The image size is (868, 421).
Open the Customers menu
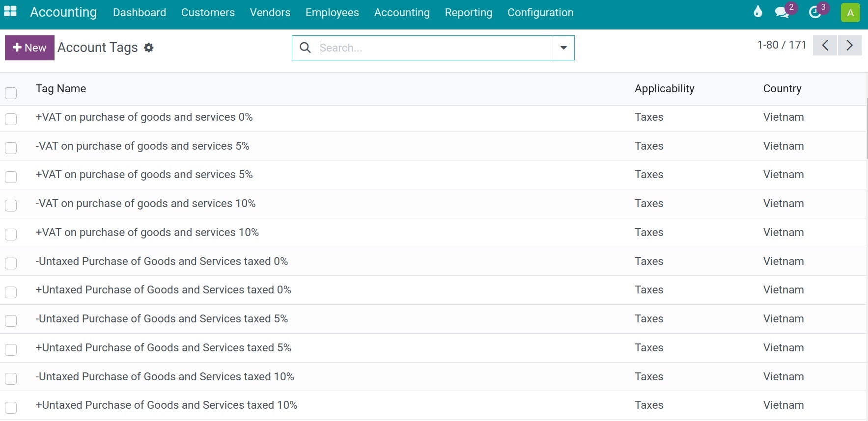click(x=208, y=12)
